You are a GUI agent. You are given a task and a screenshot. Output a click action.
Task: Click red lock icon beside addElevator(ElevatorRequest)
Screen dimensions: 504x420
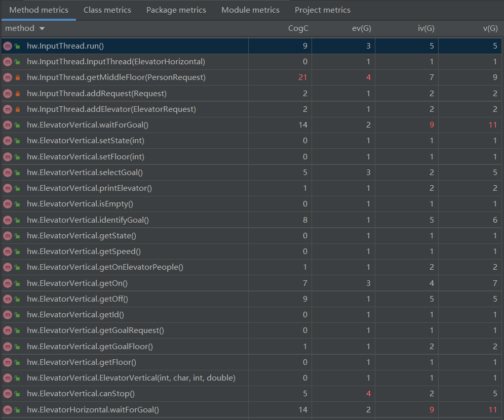tap(17, 109)
